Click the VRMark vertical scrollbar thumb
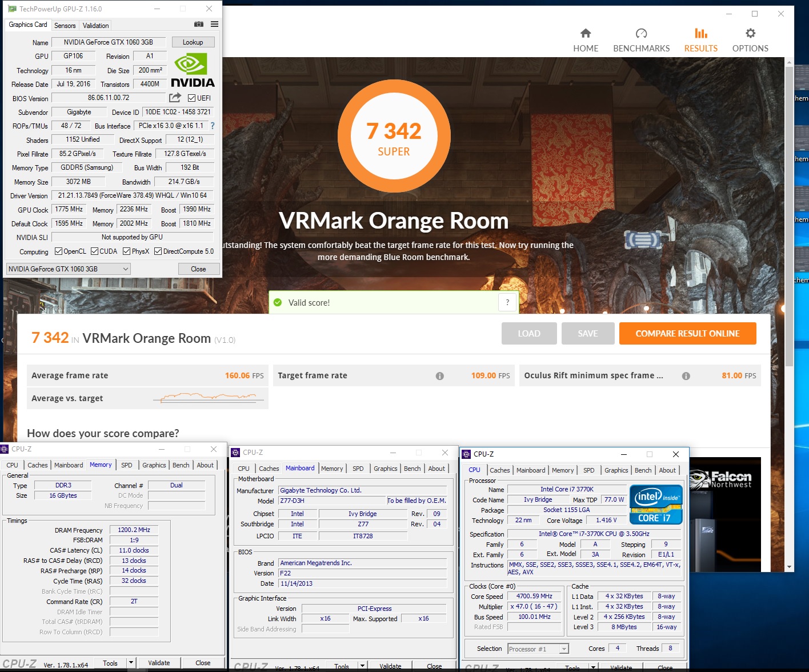This screenshot has height=672, width=809. [790, 215]
